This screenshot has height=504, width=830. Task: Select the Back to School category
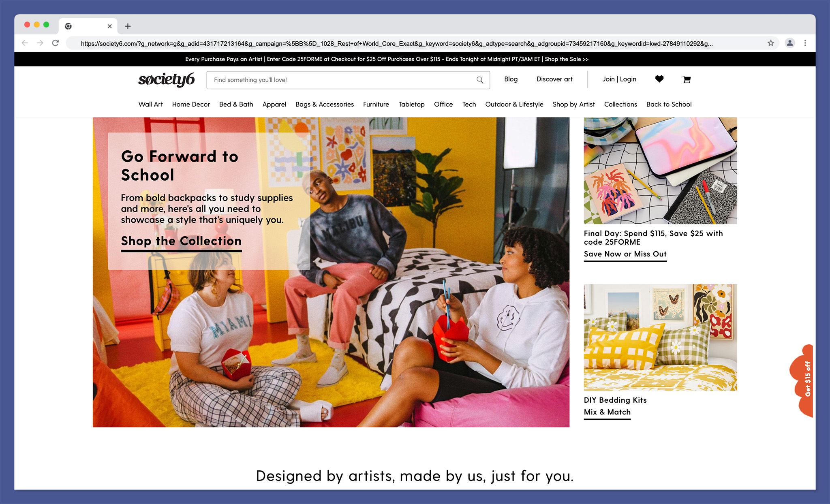[x=669, y=104]
